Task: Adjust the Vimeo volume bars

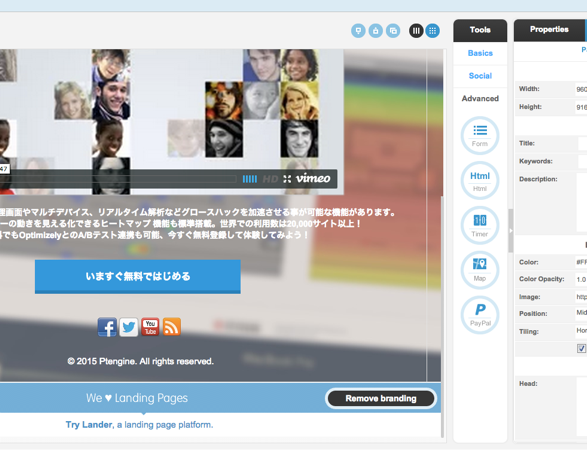Action: pos(250,179)
